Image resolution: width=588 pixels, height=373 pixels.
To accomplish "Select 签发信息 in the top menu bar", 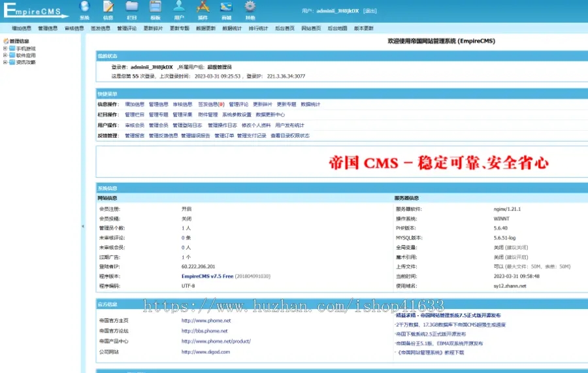I will (x=101, y=28).
